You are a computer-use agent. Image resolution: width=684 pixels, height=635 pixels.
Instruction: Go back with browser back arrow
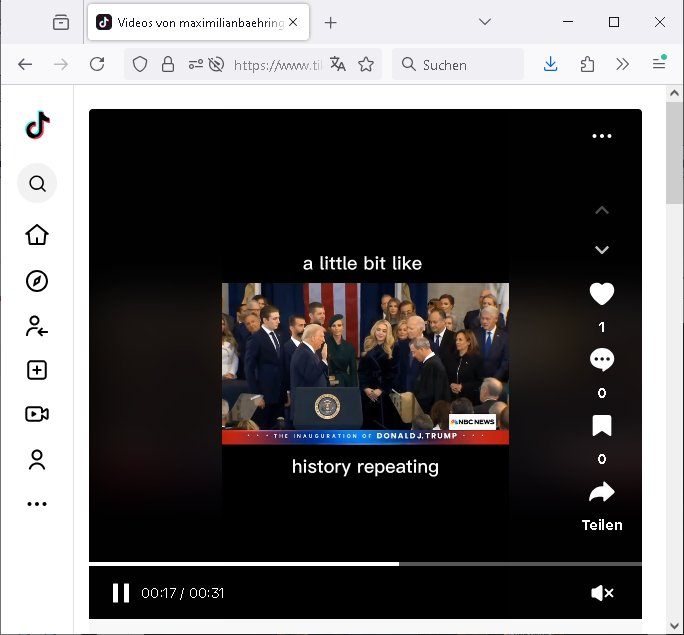(x=25, y=65)
